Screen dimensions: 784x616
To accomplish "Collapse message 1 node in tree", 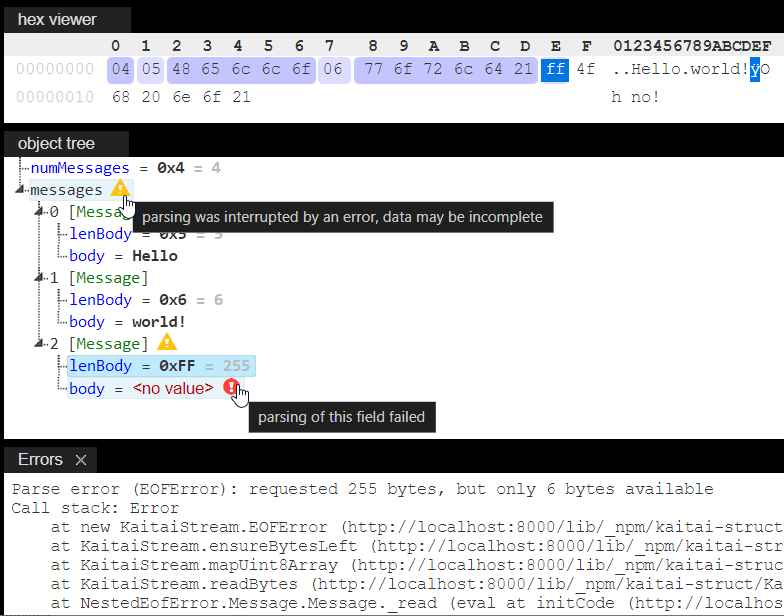I will coord(41,278).
